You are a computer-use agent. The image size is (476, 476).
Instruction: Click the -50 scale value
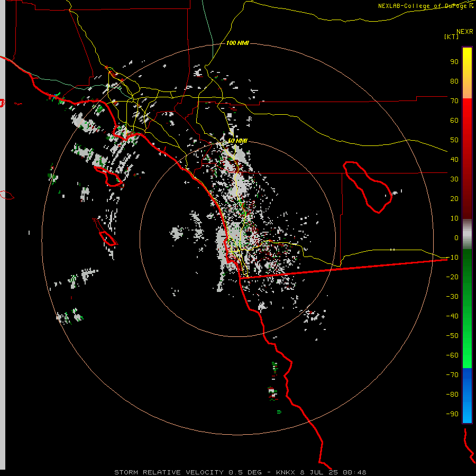[452, 336]
